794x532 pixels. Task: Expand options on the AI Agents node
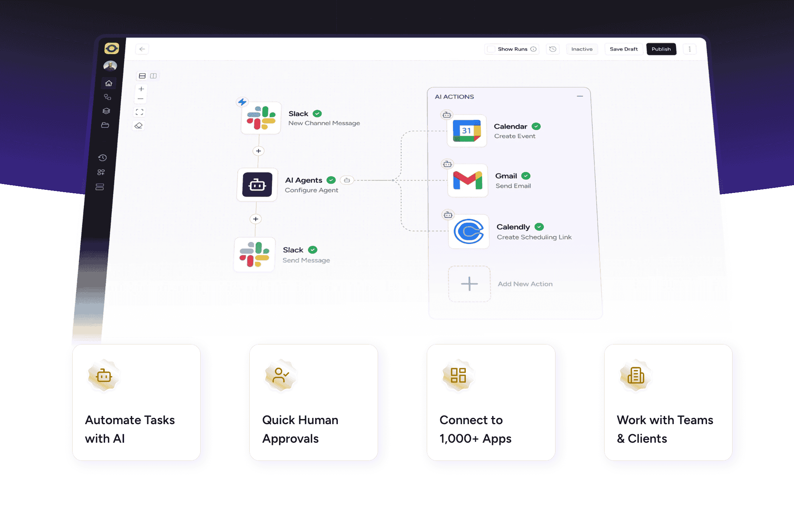(x=347, y=180)
